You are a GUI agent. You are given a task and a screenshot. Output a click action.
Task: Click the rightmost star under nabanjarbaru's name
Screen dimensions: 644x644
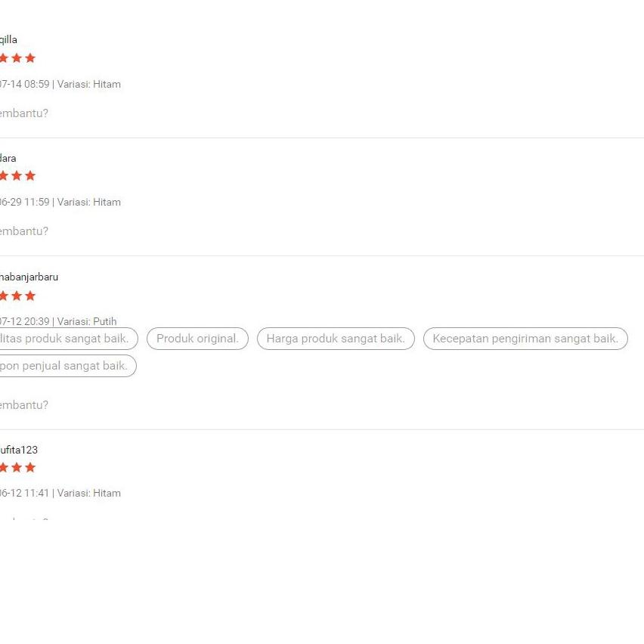pos(30,296)
